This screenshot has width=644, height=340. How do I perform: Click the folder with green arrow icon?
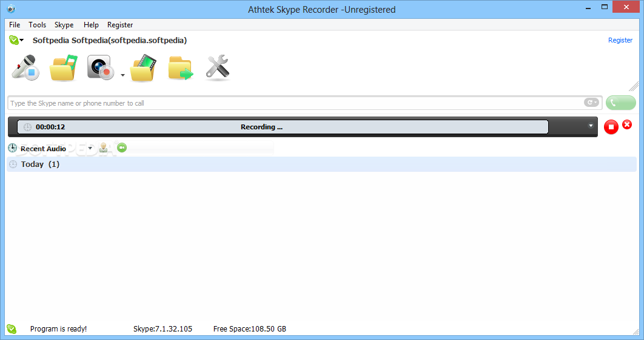point(180,68)
